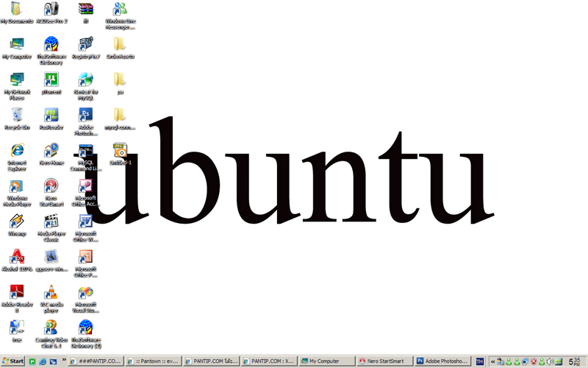Click Internet Explorer quick launch icon
This screenshot has width=588, height=368.
(43, 361)
